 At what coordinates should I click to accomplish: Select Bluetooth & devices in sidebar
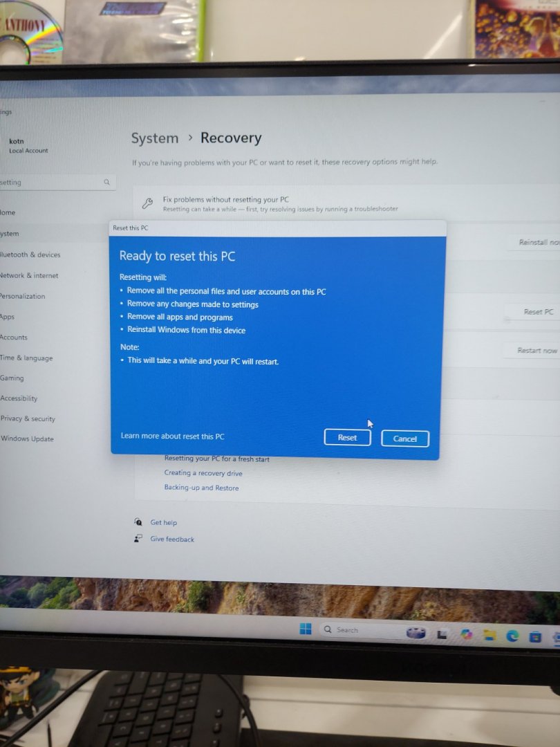coord(30,255)
